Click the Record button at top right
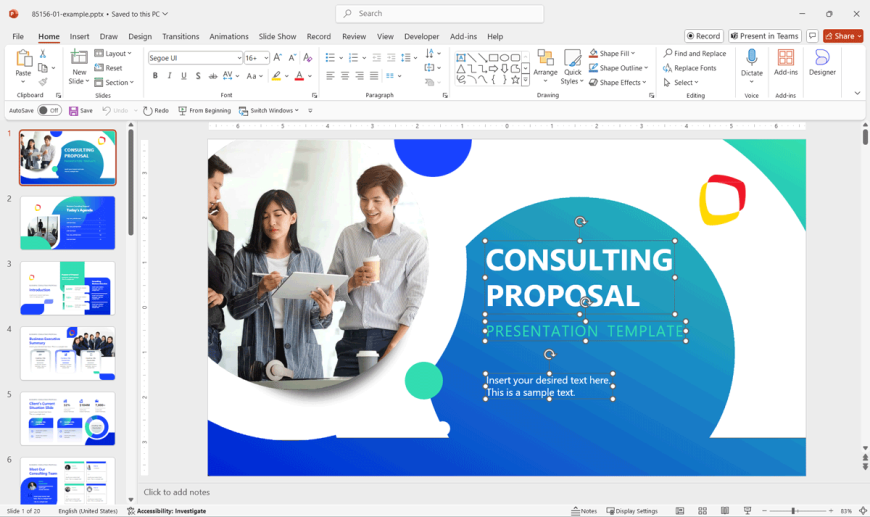This screenshot has width=870, height=517. pyautogui.click(x=704, y=36)
